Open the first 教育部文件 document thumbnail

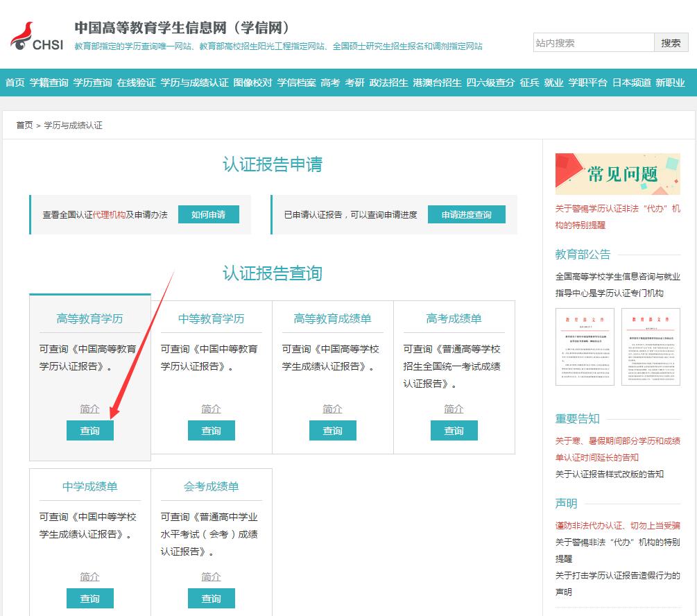(585, 347)
